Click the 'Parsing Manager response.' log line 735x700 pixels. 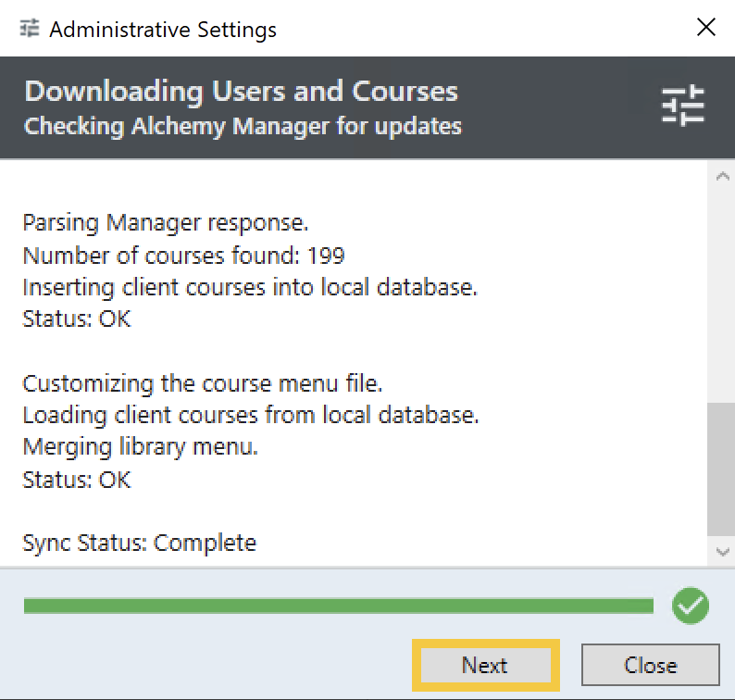pos(165,223)
